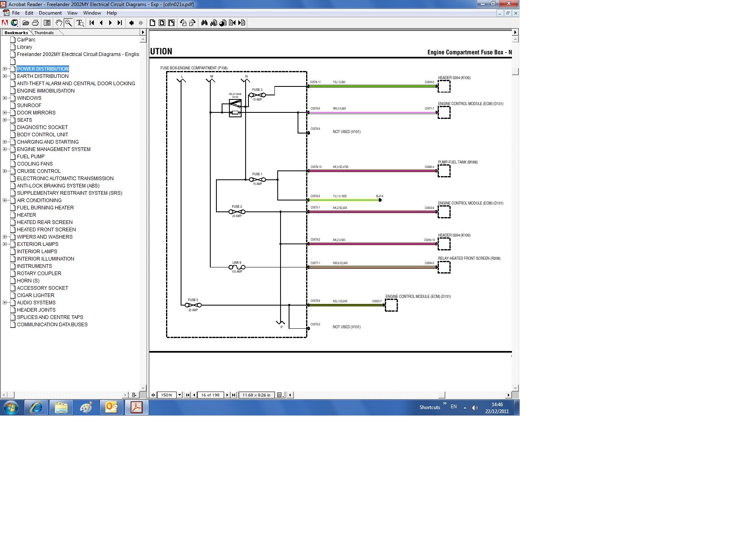Go to first page via the toolbar
Screen dimensions: 747x560
coord(92,23)
